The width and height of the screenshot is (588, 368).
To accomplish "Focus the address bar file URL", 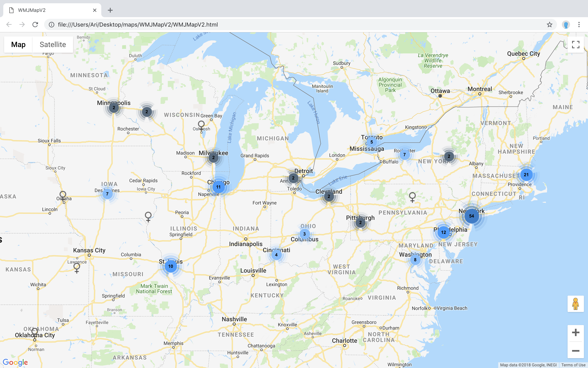I will click(x=138, y=25).
